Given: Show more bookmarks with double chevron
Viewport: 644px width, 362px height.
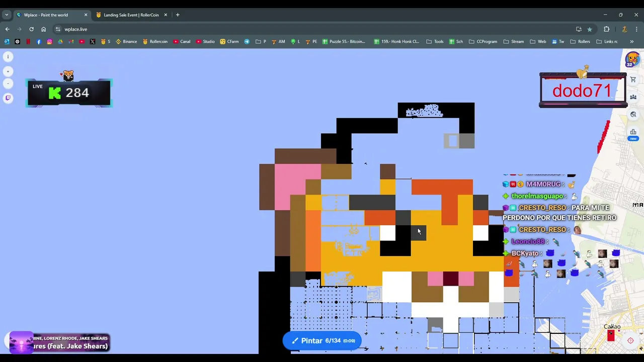Looking at the screenshot, I should coord(631,41).
